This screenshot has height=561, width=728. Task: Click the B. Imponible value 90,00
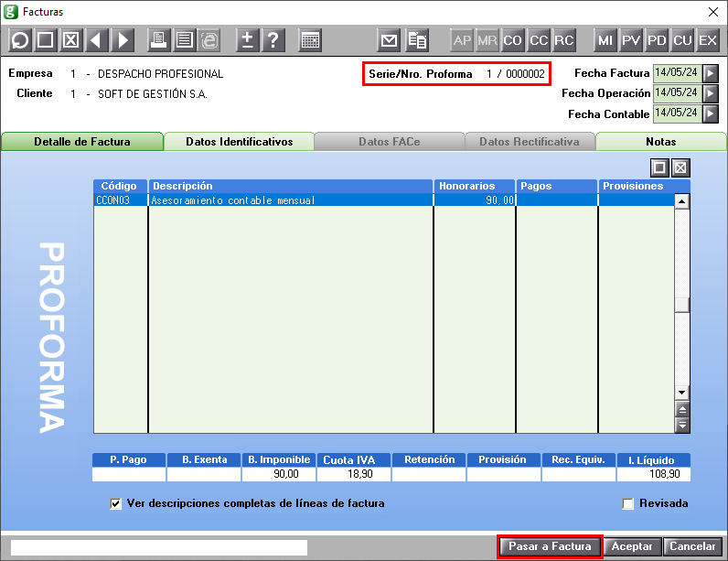point(279,474)
